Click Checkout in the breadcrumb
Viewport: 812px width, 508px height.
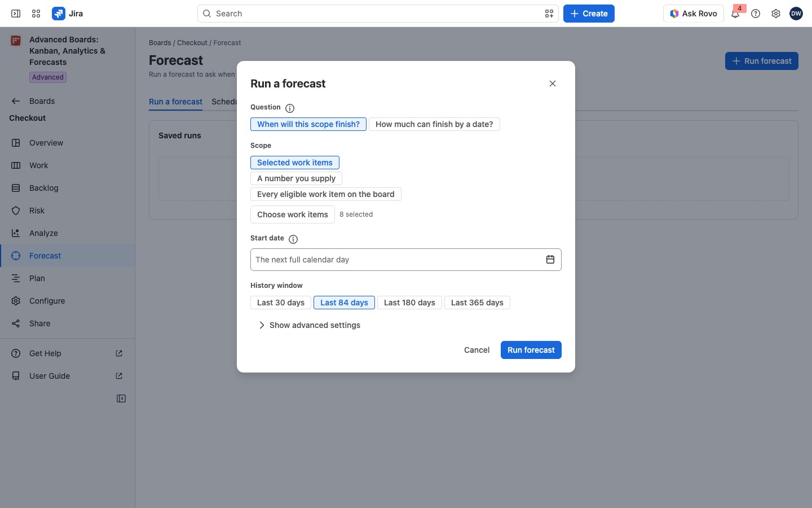tap(192, 43)
